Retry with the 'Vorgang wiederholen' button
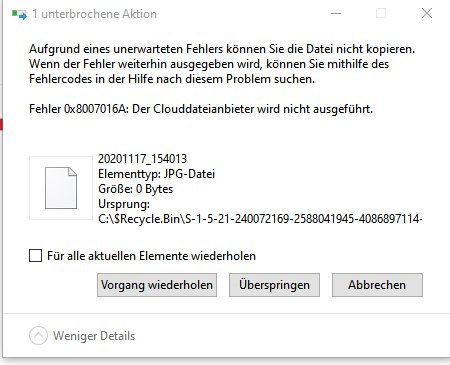Image resolution: width=450 pixels, height=365 pixels. pos(157,285)
